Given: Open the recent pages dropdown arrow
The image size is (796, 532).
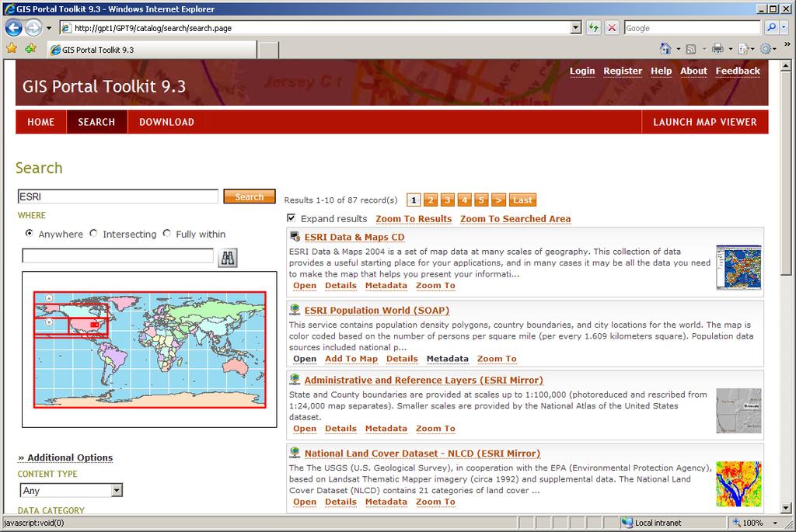Looking at the screenshot, I should (x=49, y=28).
